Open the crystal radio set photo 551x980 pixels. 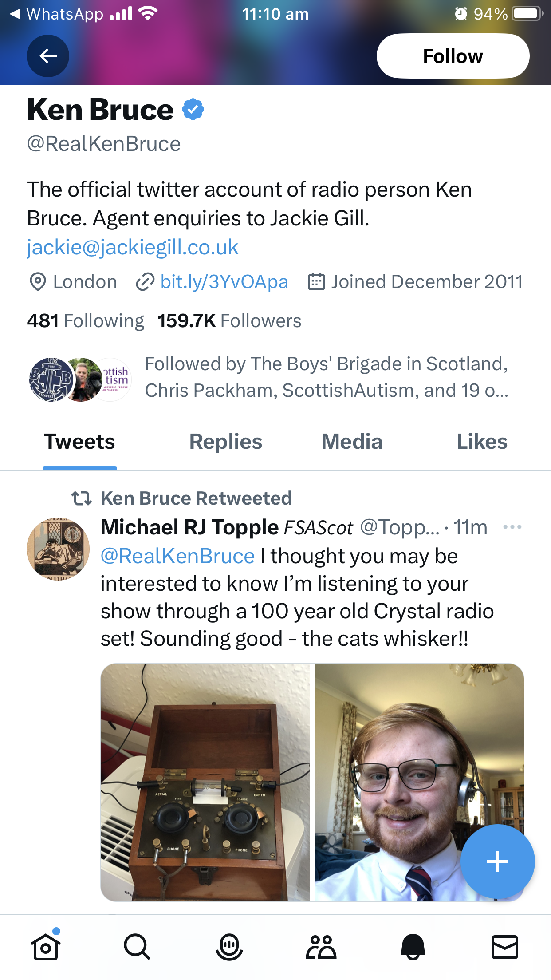205,782
